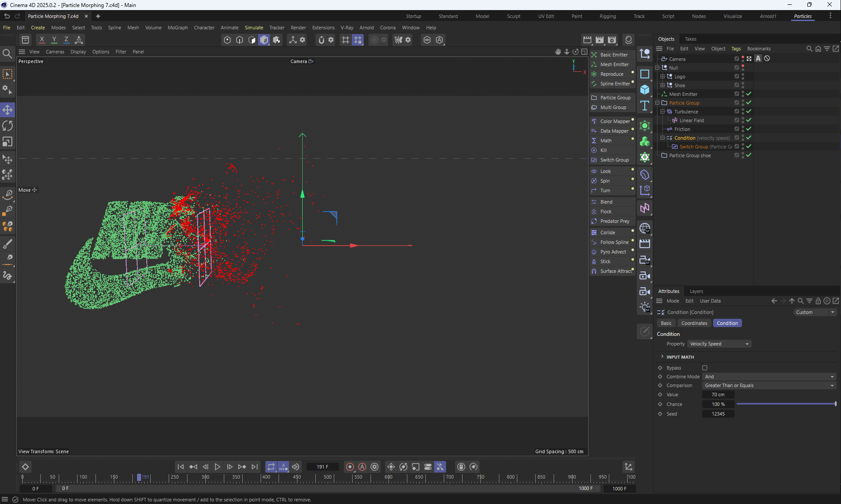Image resolution: width=841 pixels, height=504 pixels.
Task: Add a Switch Group from particle palette
Action: tap(614, 160)
